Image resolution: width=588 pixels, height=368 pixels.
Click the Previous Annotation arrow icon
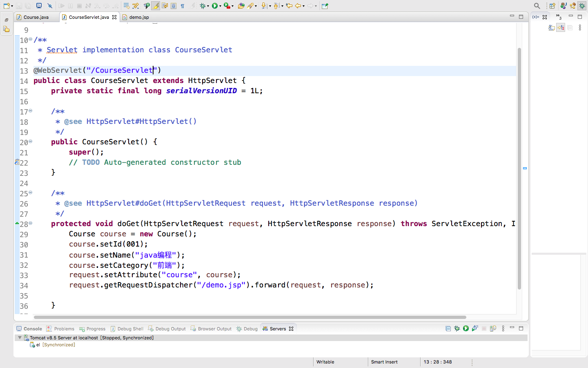click(276, 6)
